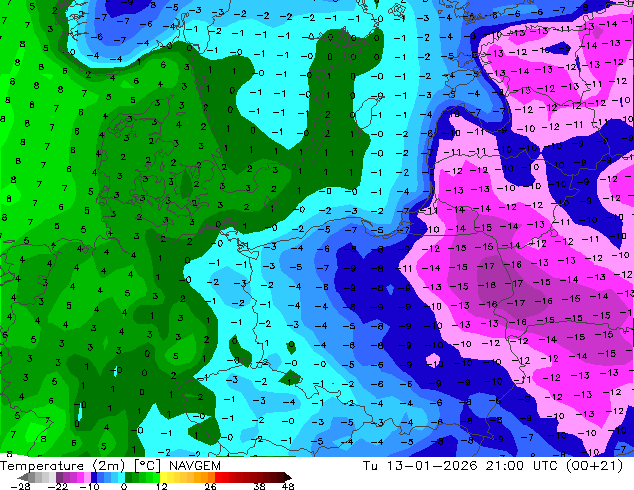Image resolution: width=634 pixels, height=490 pixels.
Task: Click the '26' legend scale label
Action: [210, 486]
